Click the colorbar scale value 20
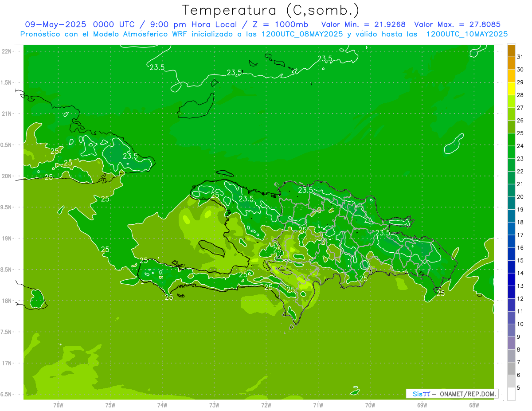 tap(520, 197)
